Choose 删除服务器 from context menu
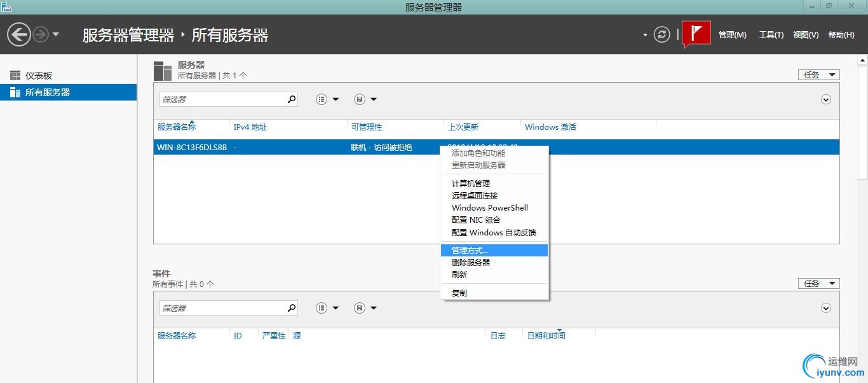Viewport: 868px width, 383px height. [x=494, y=262]
